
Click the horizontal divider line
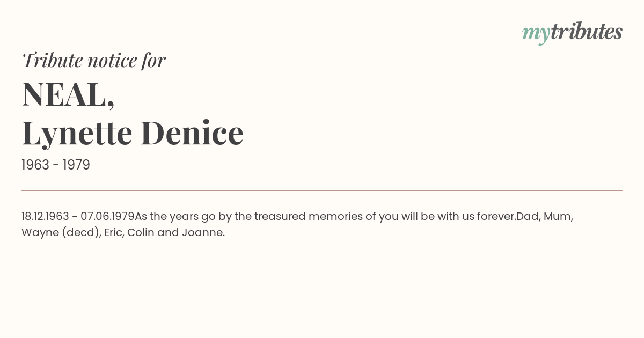point(322,190)
